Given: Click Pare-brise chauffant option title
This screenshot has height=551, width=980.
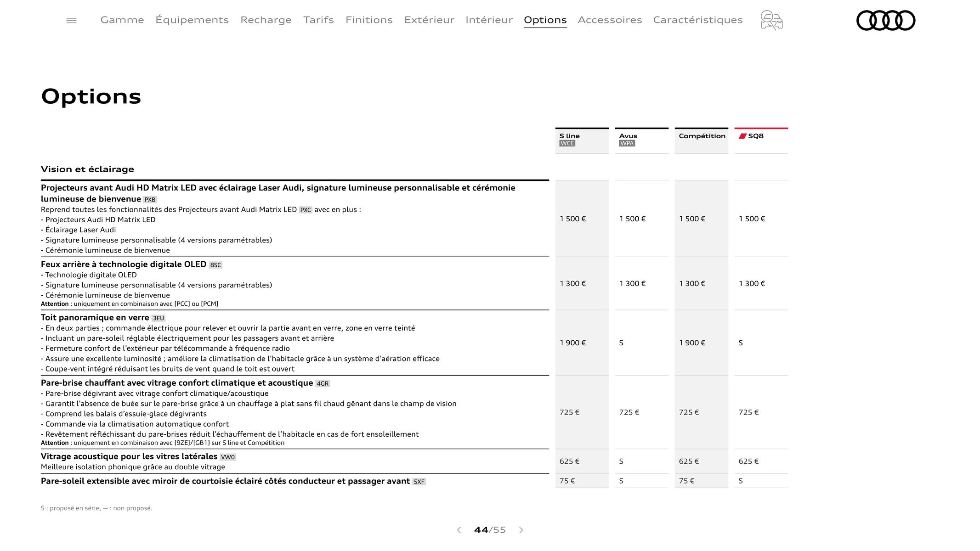Looking at the screenshot, I should 177,383.
